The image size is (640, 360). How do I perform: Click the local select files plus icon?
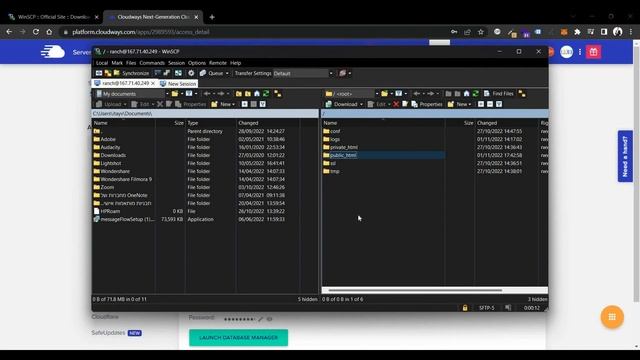[x=244, y=104]
